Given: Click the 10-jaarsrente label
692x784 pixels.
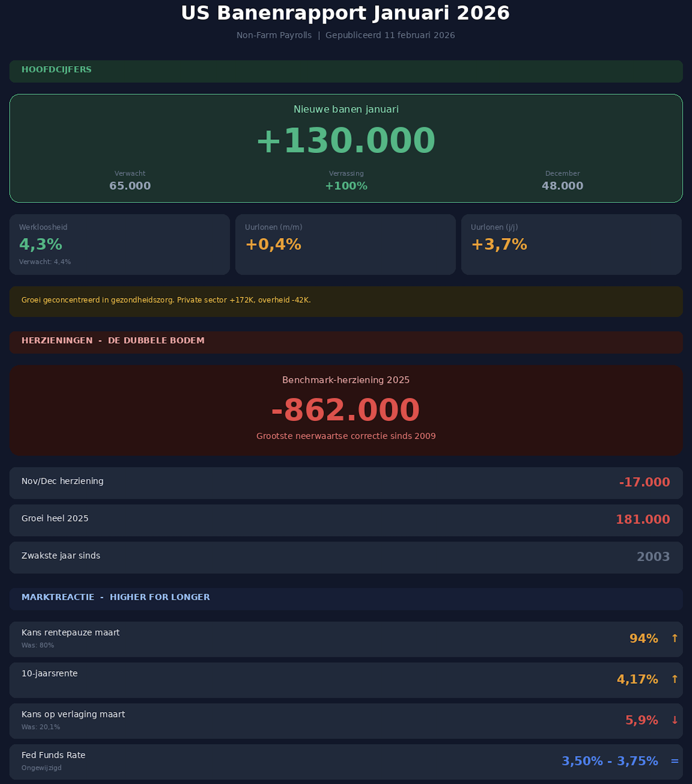Looking at the screenshot, I should pos(50,673).
